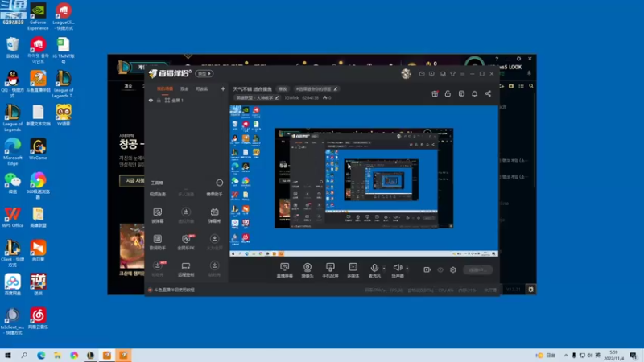Click 弹幕助手 in toolbox
This screenshot has width=644, height=362.
click(x=214, y=194)
